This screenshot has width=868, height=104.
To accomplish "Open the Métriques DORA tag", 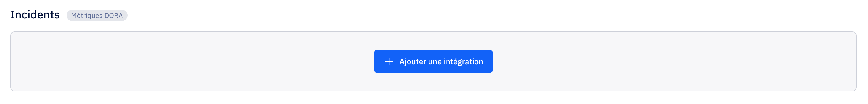I will click(x=97, y=15).
